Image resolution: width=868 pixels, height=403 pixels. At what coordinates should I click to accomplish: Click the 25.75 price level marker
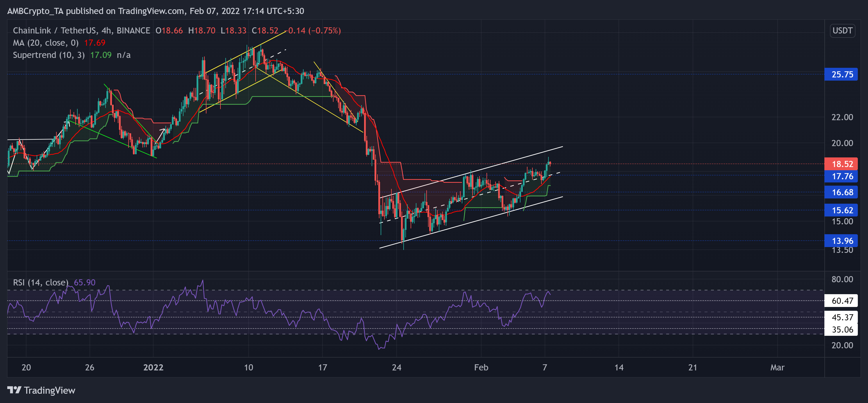pyautogui.click(x=842, y=75)
